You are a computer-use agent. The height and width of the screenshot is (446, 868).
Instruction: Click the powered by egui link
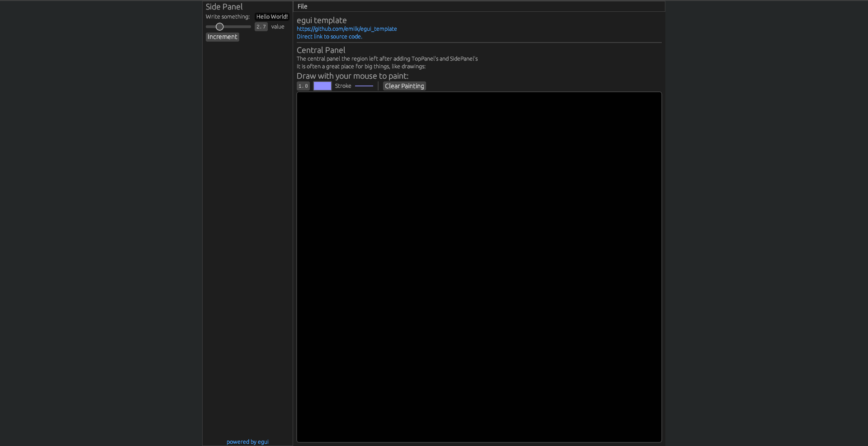[x=247, y=441]
